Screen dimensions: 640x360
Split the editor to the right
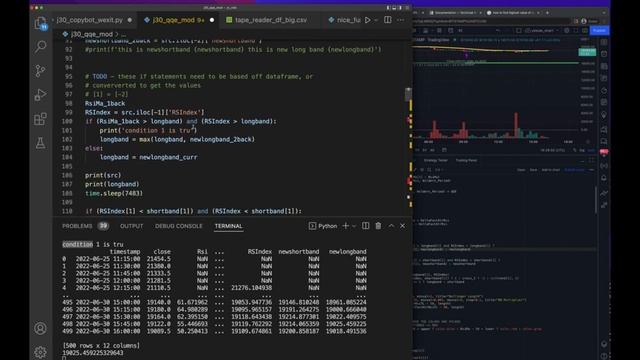pos(387,20)
